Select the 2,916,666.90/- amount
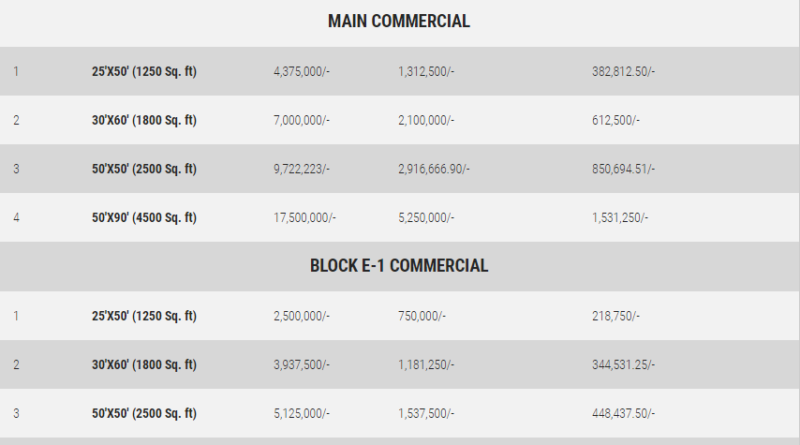 click(433, 169)
